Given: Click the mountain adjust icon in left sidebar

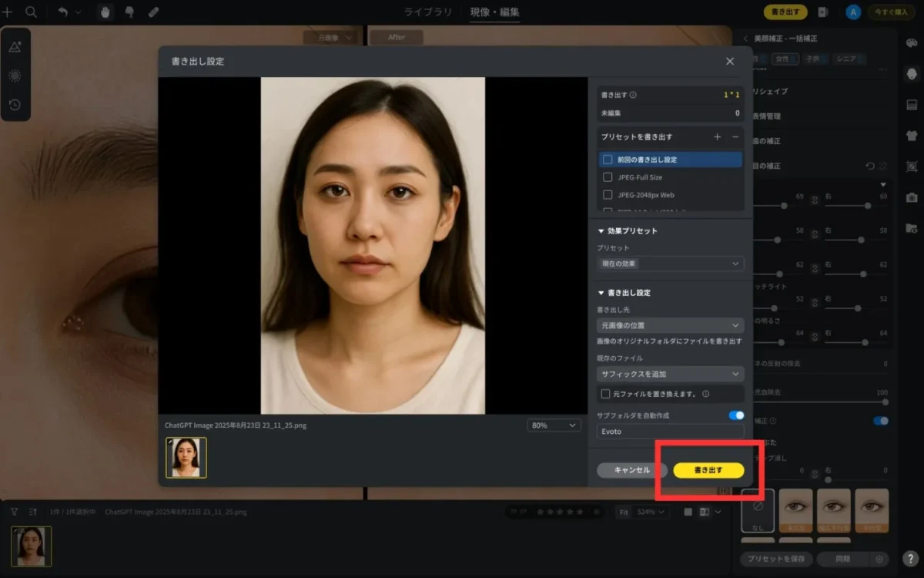Looking at the screenshot, I should pos(15,47).
